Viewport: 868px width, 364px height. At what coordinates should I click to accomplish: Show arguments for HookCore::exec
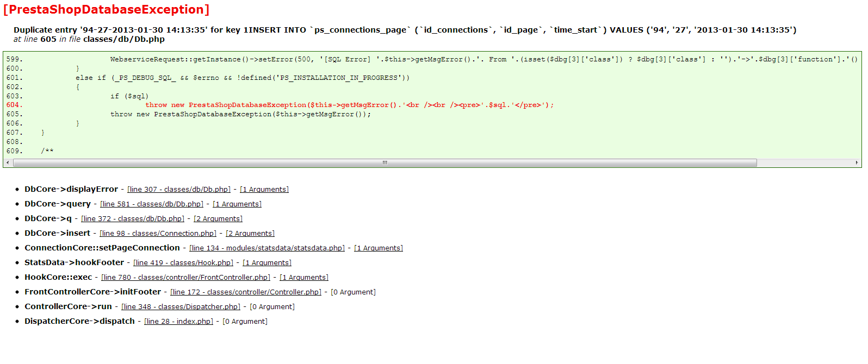tap(304, 278)
